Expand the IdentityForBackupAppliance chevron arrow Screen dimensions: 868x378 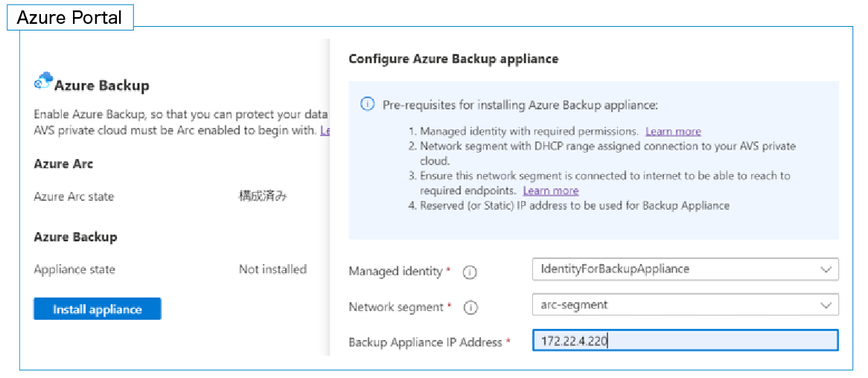pyautogui.click(x=825, y=269)
